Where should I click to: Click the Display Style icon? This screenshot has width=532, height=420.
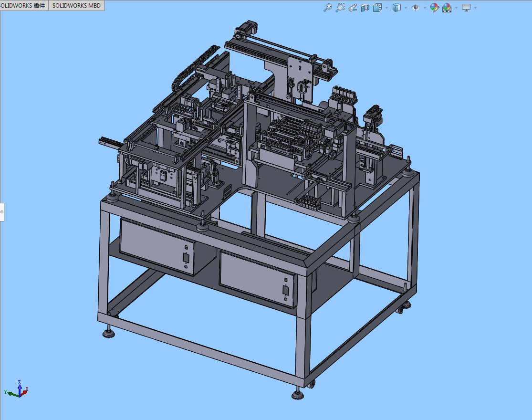[x=396, y=8]
